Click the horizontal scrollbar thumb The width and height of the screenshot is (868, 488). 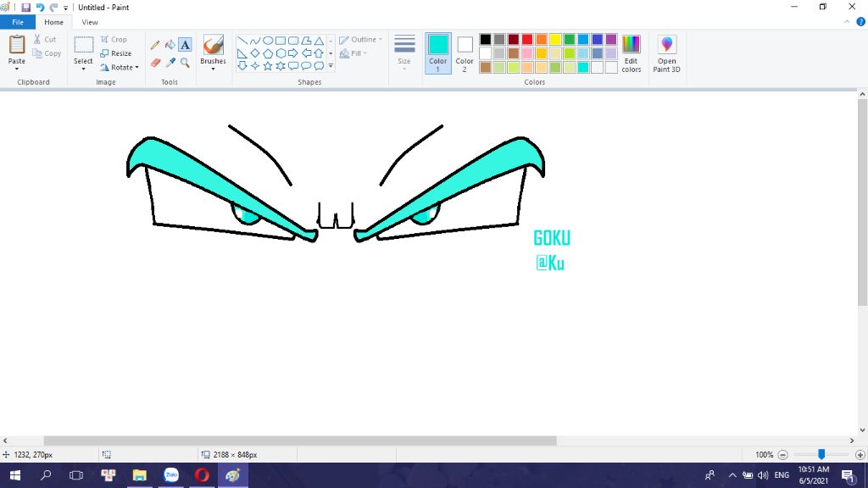coord(300,441)
